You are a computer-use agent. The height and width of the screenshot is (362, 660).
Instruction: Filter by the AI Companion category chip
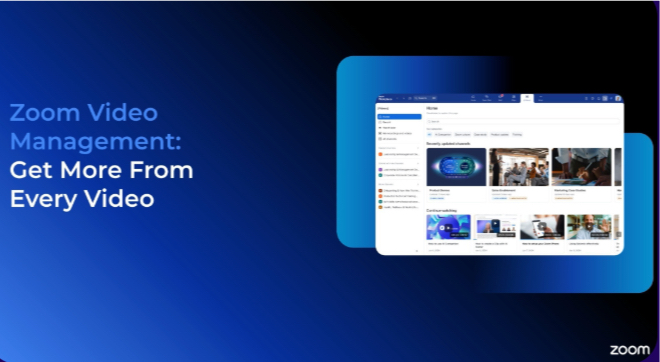(x=443, y=135)
